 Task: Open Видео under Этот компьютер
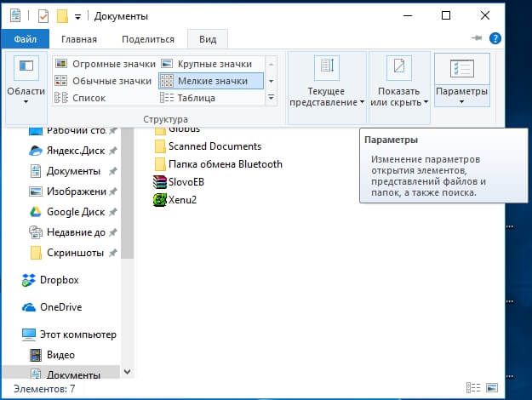coord(60,355)
